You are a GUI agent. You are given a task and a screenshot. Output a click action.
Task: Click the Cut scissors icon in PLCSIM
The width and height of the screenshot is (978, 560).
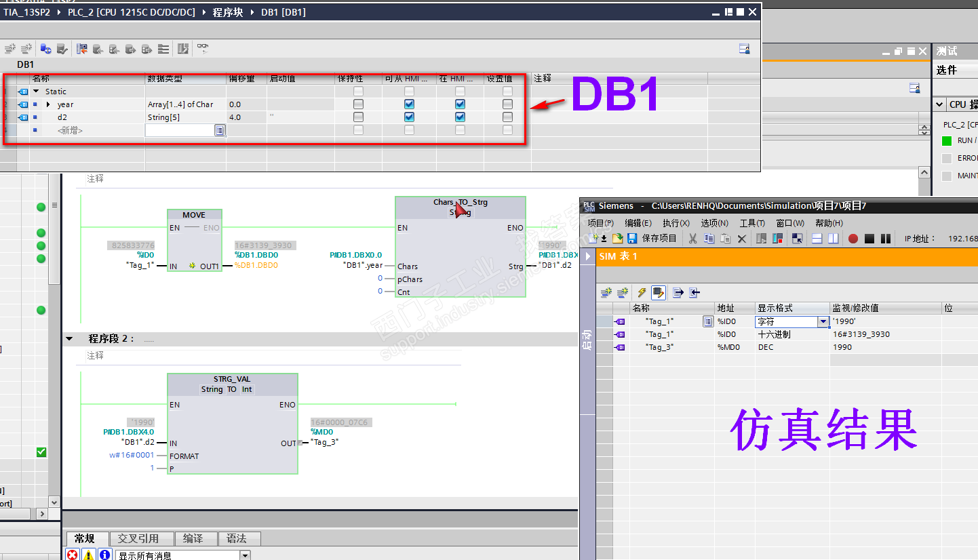692,239
